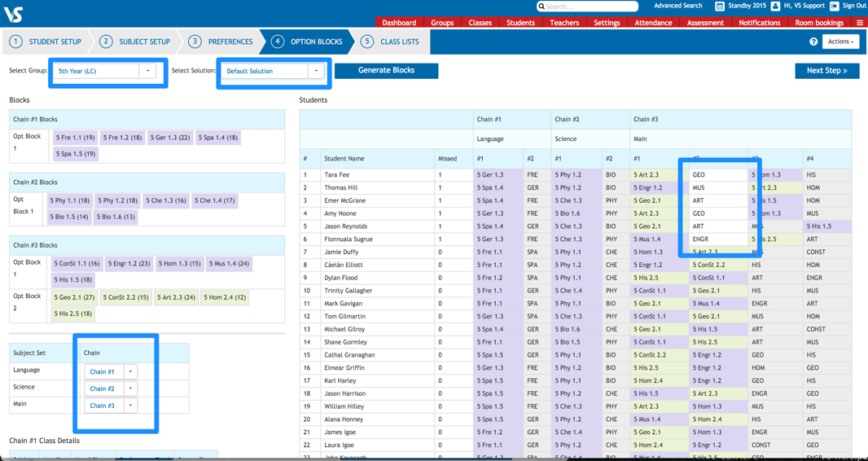The image size is (868, 461).
Task: Select class block 5 Bio 1.6 (13)
Action: point(115,217)
